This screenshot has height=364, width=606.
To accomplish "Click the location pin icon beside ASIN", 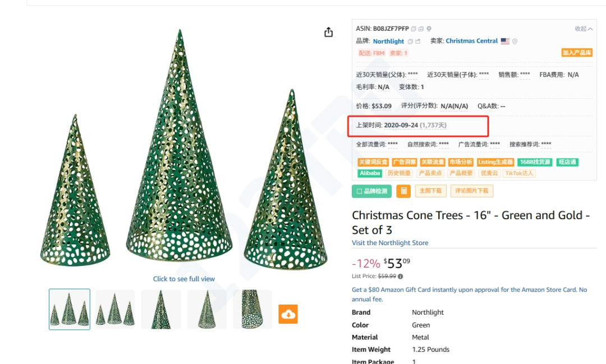I will tap(429, 29).
